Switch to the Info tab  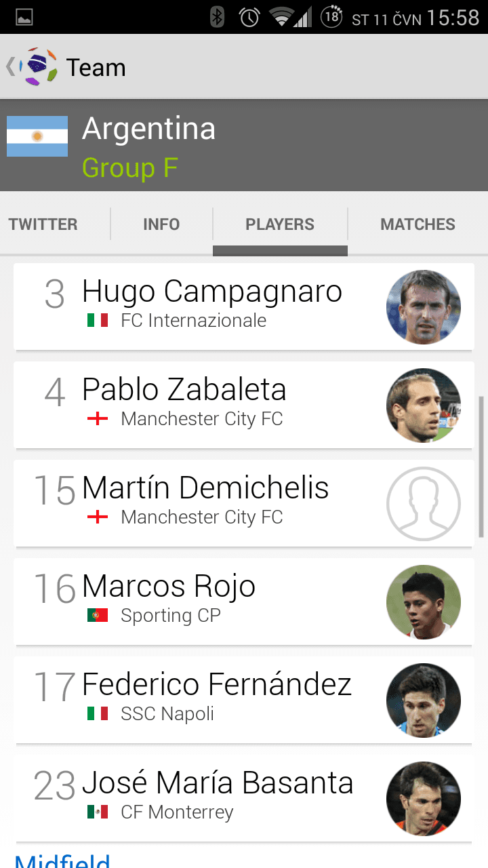click(x=161, y=224)
